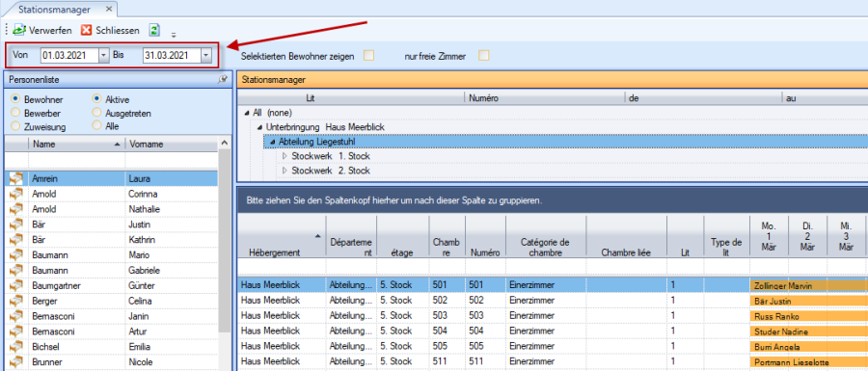Click into the Bis date field
The image size is (868, 371).
[x=172, y=55]
